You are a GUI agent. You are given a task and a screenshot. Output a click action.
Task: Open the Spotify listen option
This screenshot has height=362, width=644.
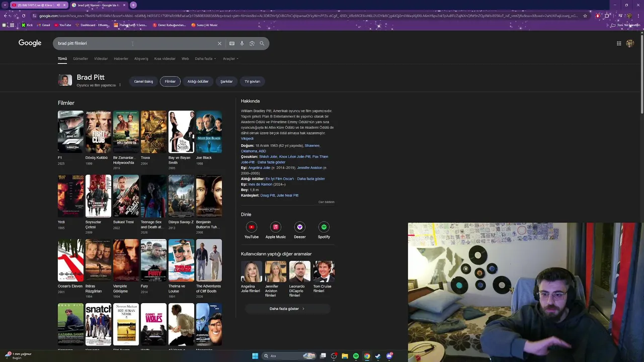(x=324, y=231)
